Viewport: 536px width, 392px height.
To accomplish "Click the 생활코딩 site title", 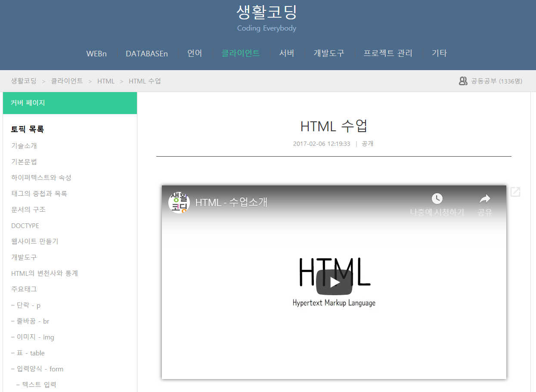I will point(267,12).
